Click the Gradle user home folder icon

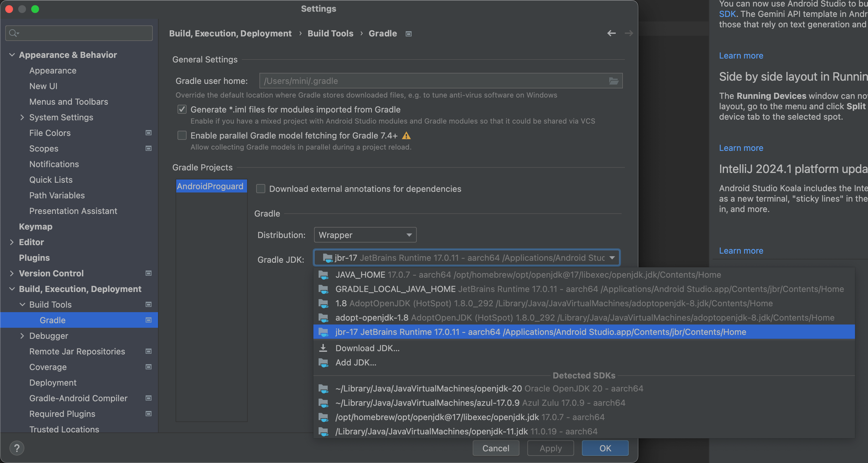click(x=614, y=80)
